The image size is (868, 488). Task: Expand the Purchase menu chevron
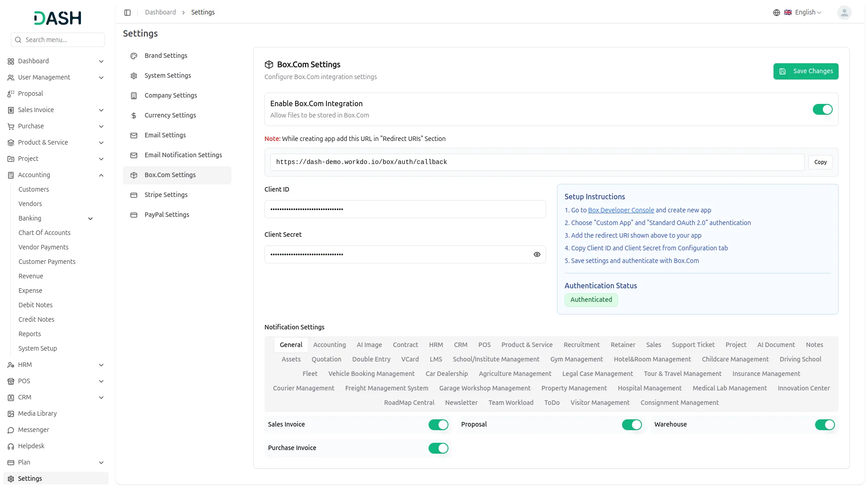pyautogui.click(x=101, y=127)
